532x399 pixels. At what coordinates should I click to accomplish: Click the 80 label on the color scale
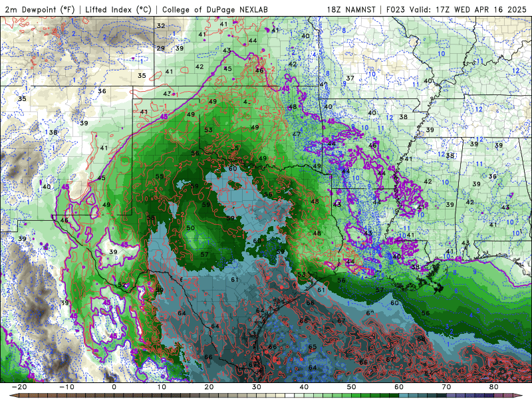point(494,387)
